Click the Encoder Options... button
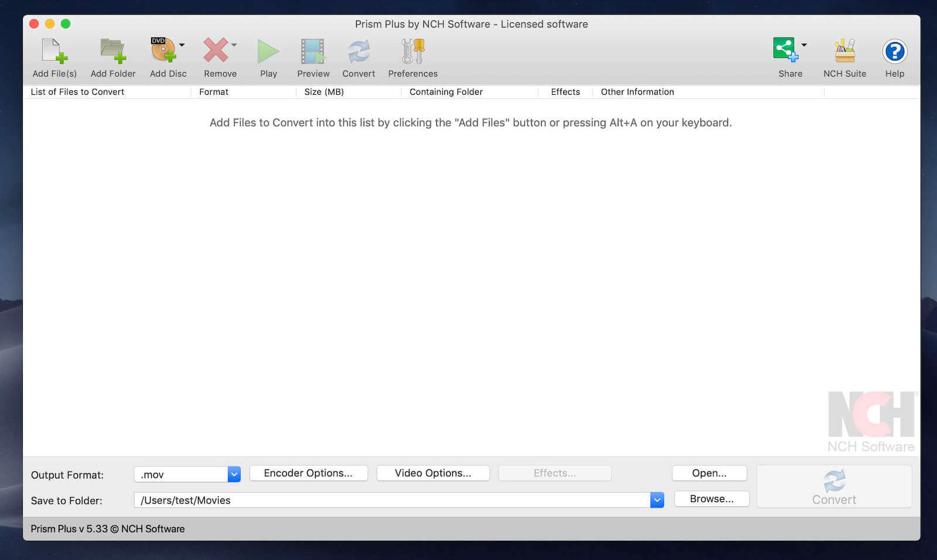The width and height of the screenshot is (937, 560). pos(309,473)
